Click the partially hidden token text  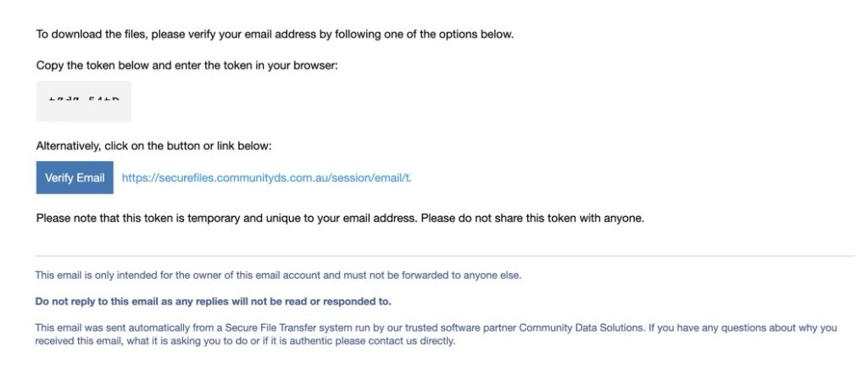pos(84,100)
